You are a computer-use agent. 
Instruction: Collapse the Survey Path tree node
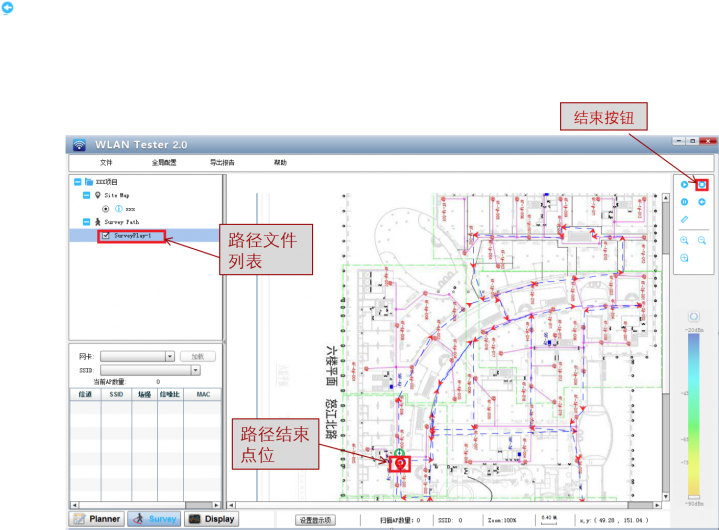[x=86, y=222]
